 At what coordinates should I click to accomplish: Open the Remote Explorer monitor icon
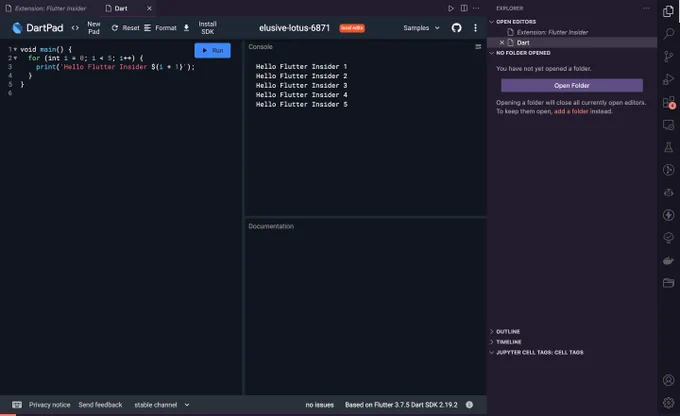tap(668, 125)
